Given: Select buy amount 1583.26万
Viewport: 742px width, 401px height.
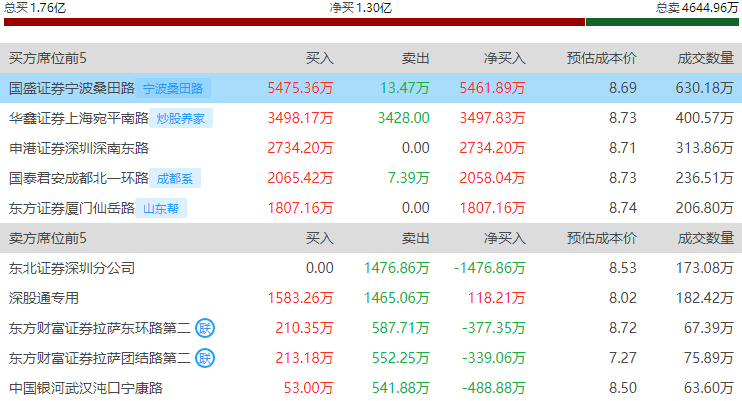Looking at the screenshot, I should pyautogui.click(x=300, y=298).
